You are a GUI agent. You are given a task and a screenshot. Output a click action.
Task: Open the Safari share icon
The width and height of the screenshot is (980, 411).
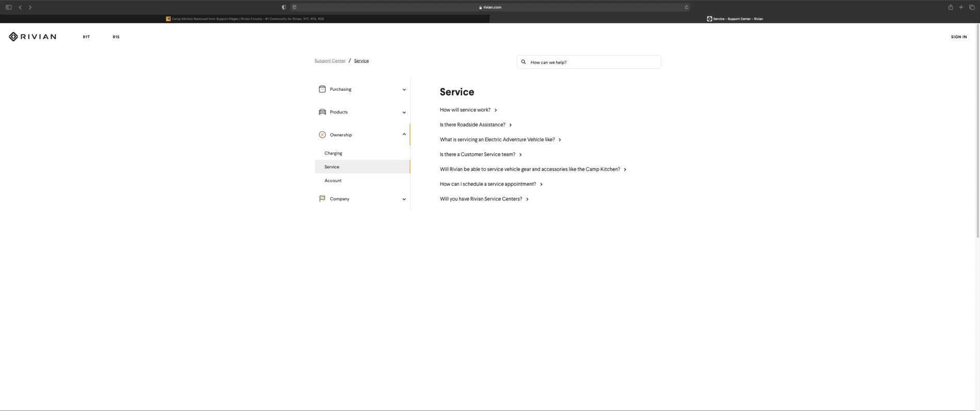coord(950,7)
